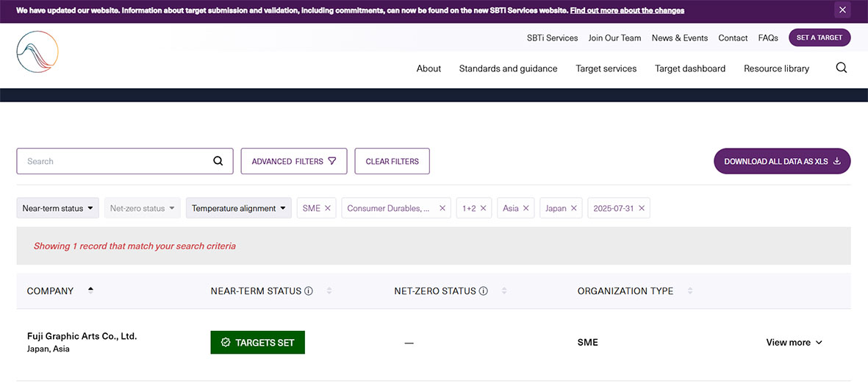Screen dimensions: 868x392
Task: Click Net-zero status info icon
Action: coord(484,291)
